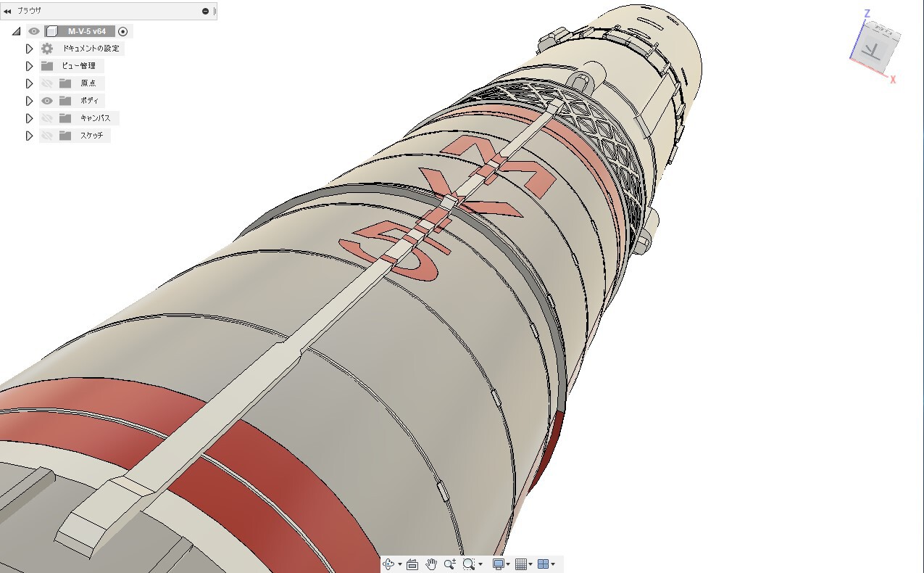
Task: Open the Viewports dropdown arrow
Action: pyautogui.click(x=554, y=565)
